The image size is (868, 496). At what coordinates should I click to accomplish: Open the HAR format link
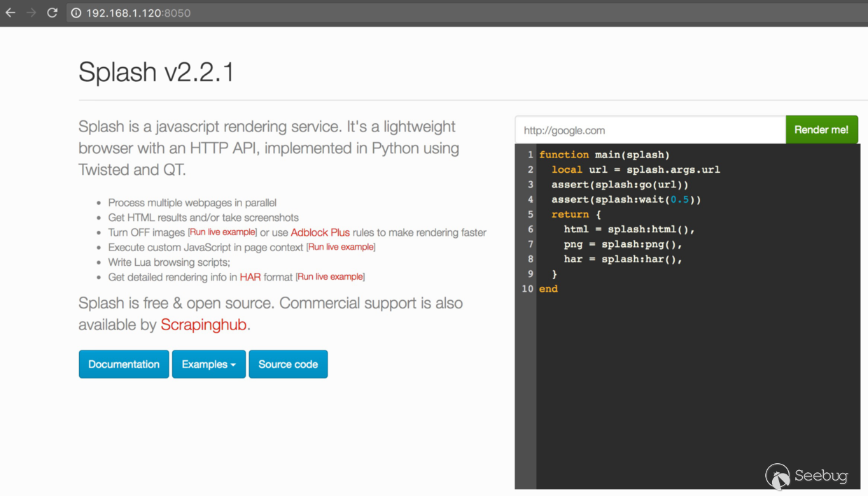tap(250, 277)
